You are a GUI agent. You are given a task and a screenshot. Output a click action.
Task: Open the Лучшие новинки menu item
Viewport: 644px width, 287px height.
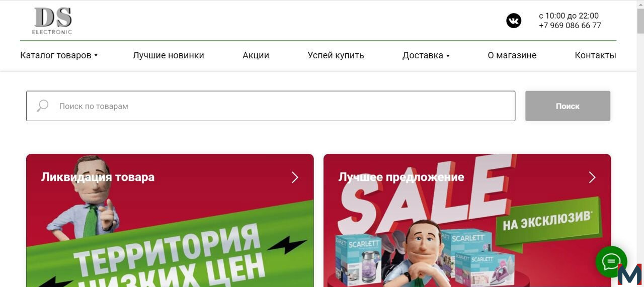[169, 55]
